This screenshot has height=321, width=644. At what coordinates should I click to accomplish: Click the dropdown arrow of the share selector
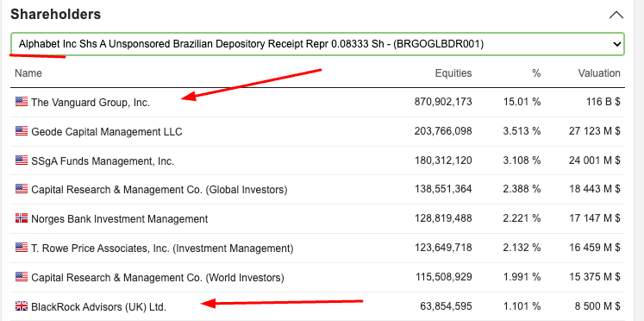point(616,44)
